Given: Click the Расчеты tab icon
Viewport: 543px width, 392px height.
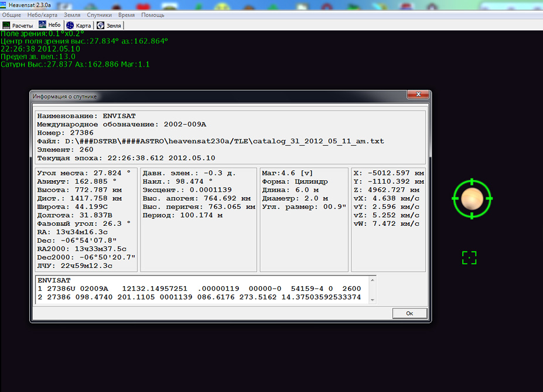Looking at the screenshot, I should (x=6, y=26).
